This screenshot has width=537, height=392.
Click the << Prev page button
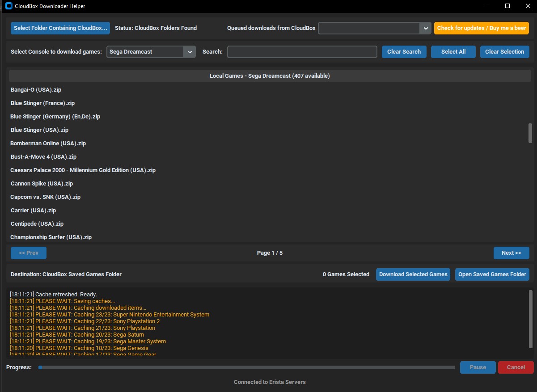(29, 253)
